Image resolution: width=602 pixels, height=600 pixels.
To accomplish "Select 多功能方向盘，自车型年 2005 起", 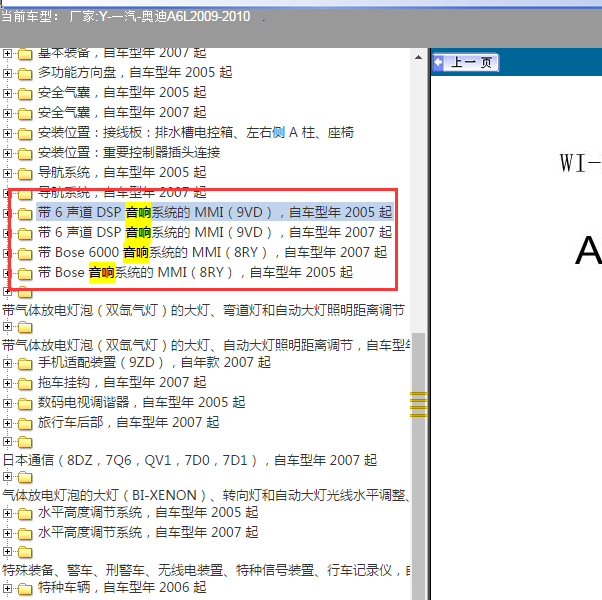I will (135, 73).
